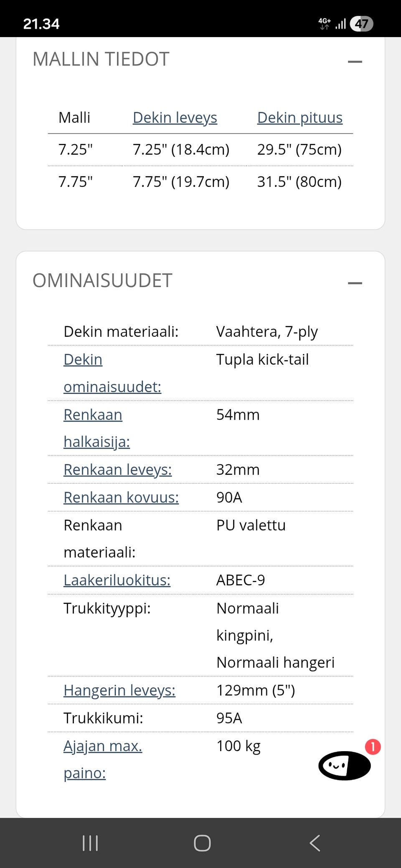
Task: Open the Dekin pituus link
Action: coord(300,118)
